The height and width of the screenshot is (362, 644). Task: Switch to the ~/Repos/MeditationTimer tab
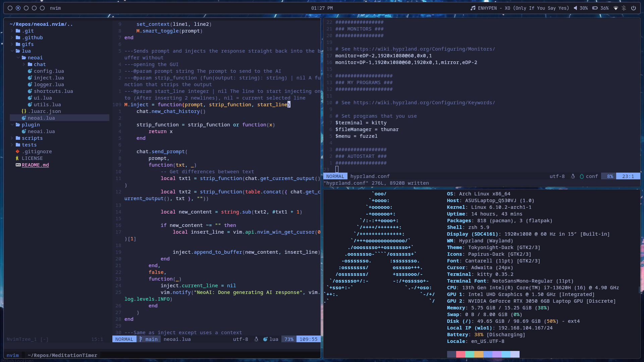coord(62,355)
